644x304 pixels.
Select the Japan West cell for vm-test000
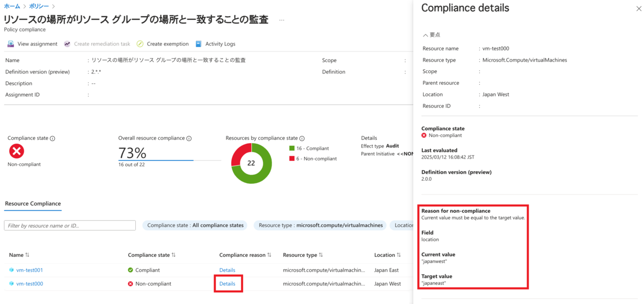coord(387,284)
